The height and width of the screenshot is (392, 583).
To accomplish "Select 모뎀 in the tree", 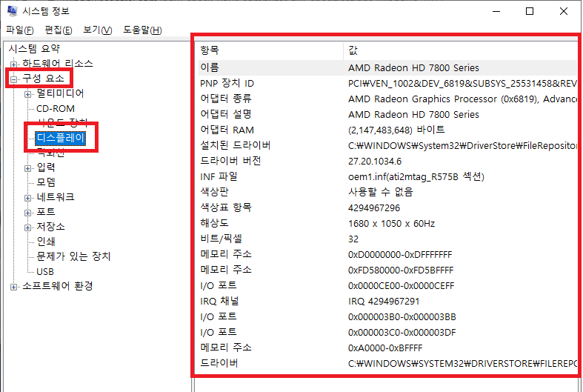I will [x=46, y=182].
